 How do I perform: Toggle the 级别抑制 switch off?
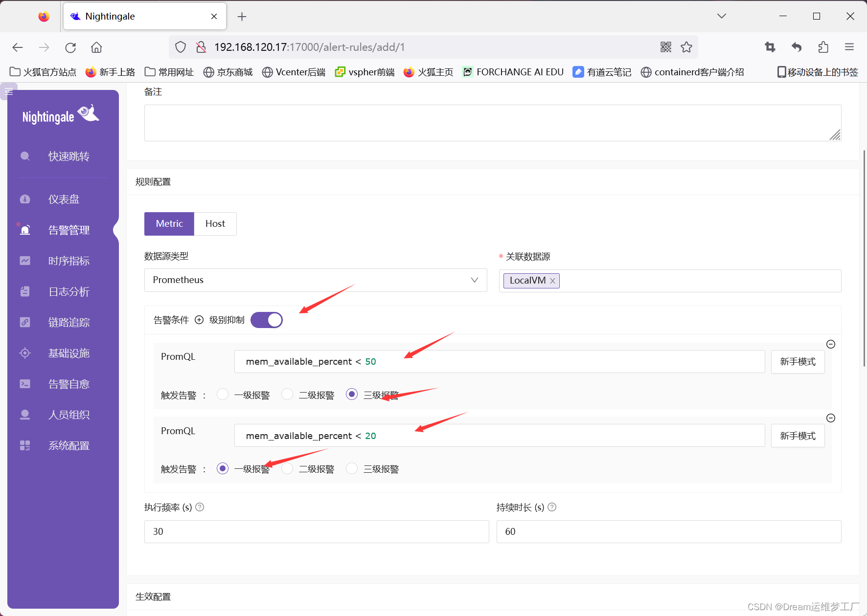(x=267, y=320)
